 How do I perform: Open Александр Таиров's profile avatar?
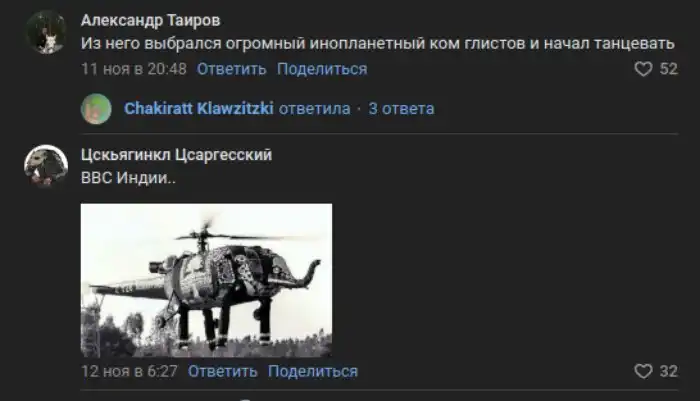[46, 33]
